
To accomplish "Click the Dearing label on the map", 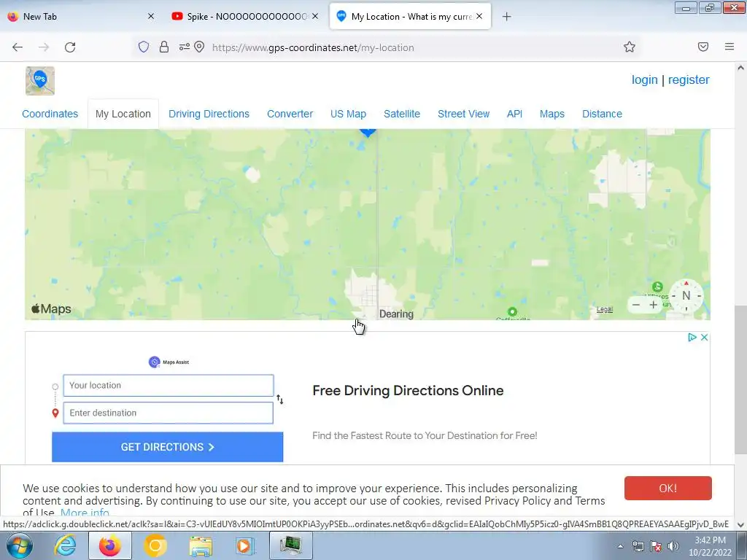I will coord(396,314).
